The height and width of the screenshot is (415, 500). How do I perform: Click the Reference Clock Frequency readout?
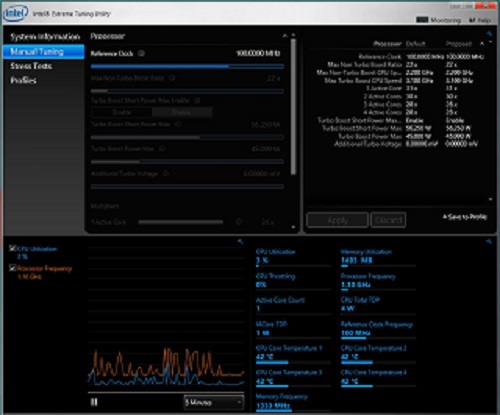(x=378, y=329)
